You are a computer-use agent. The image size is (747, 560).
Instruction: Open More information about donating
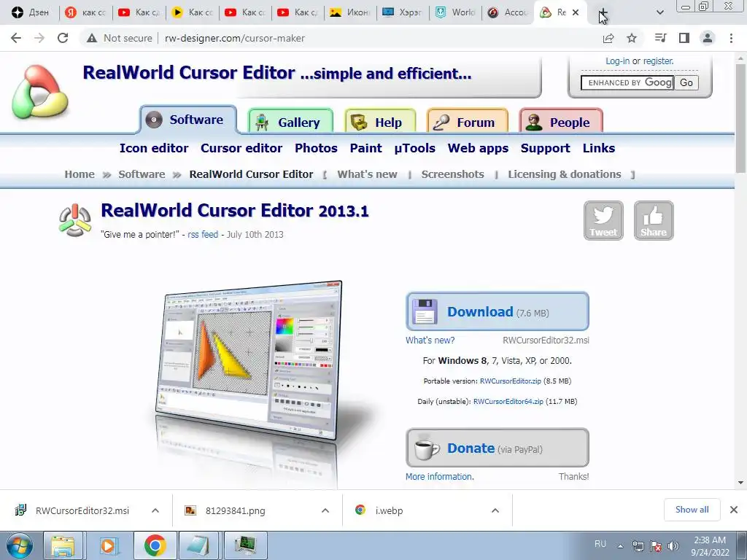[x=440, y=476]
